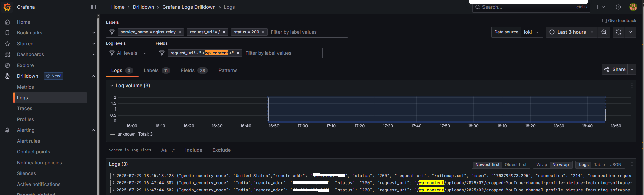Switch to the Fields tab
Image resolution: width=644 pixels, height=195 pixels.
pyautogui.click(x=194, y=70)
